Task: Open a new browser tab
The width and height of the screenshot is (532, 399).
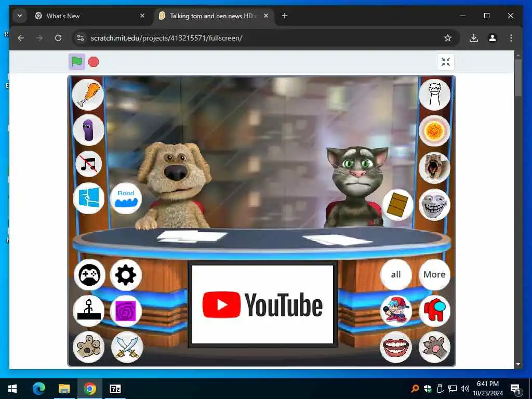Action: tap(284, 16)
